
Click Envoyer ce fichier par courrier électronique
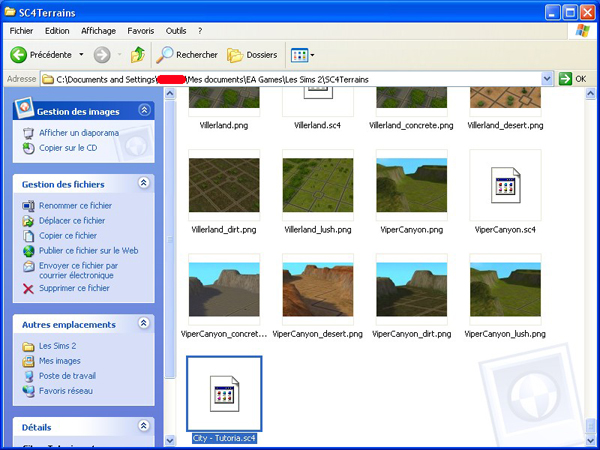pos(78,270)
